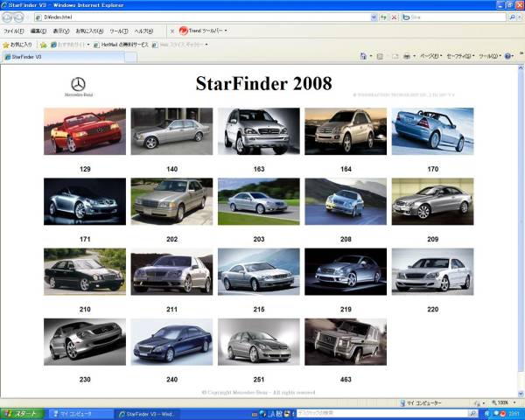Choose the 171 model roadster image
The width and height of the screenshot is (525, 420).
tap(85, 201)
